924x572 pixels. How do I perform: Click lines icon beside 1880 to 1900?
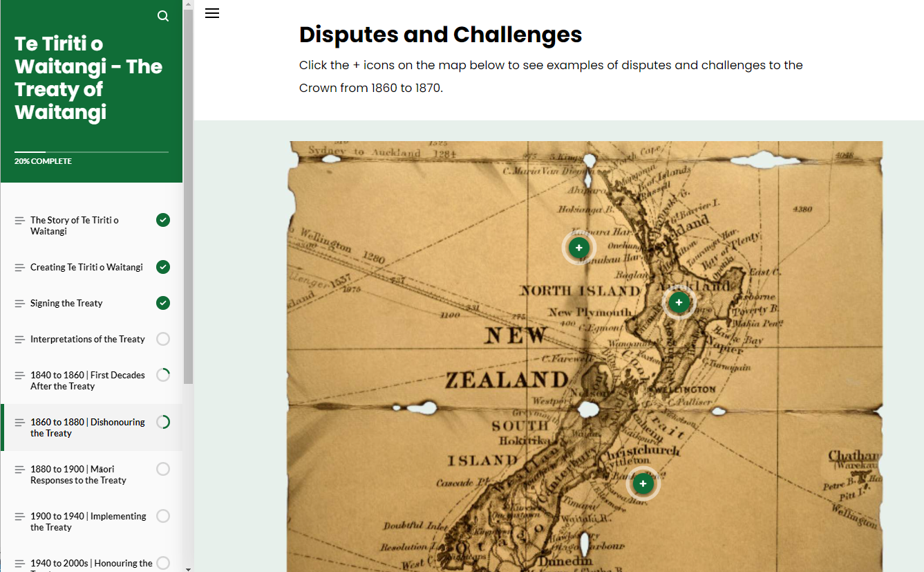pos(19,470)
